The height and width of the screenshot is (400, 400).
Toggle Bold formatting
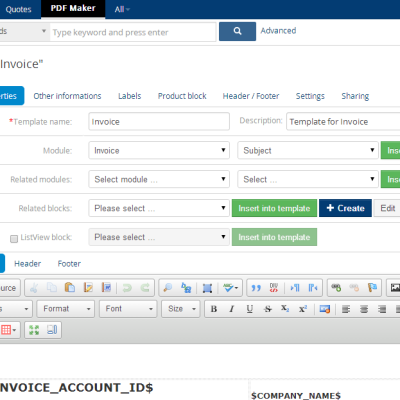214,309
